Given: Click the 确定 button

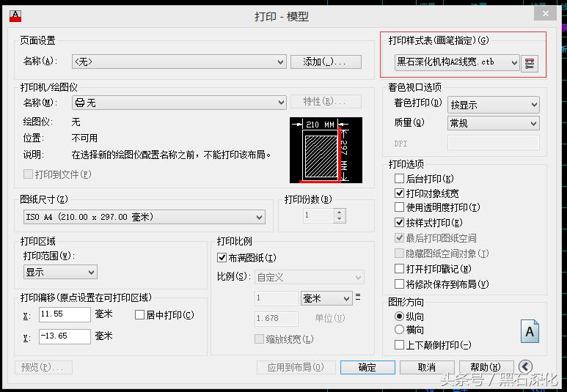Looking at the screenshot, I should (367, 367).
